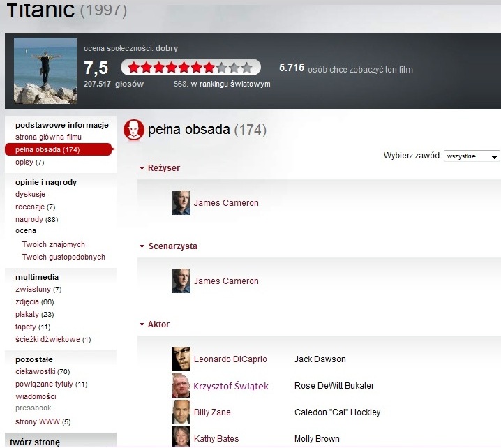Open Krzysztof Świątek's profile link
This screenshot has width=501, height=448.
click(x=231, y=386)
